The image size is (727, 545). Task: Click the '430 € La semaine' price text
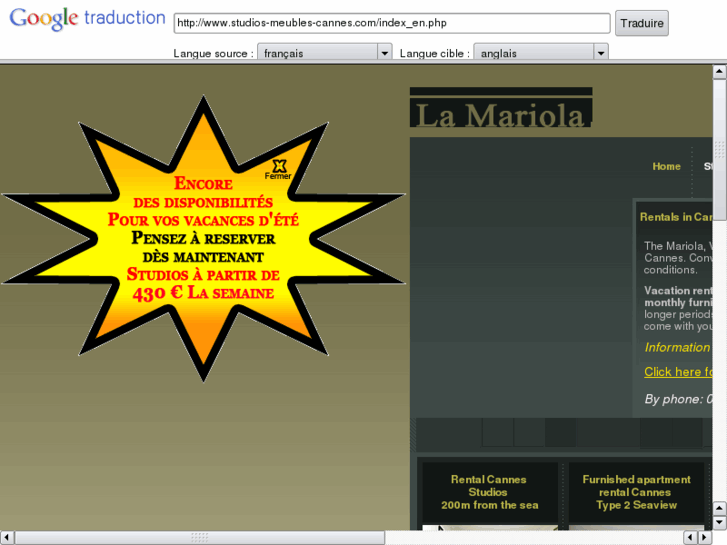(203, 293)
